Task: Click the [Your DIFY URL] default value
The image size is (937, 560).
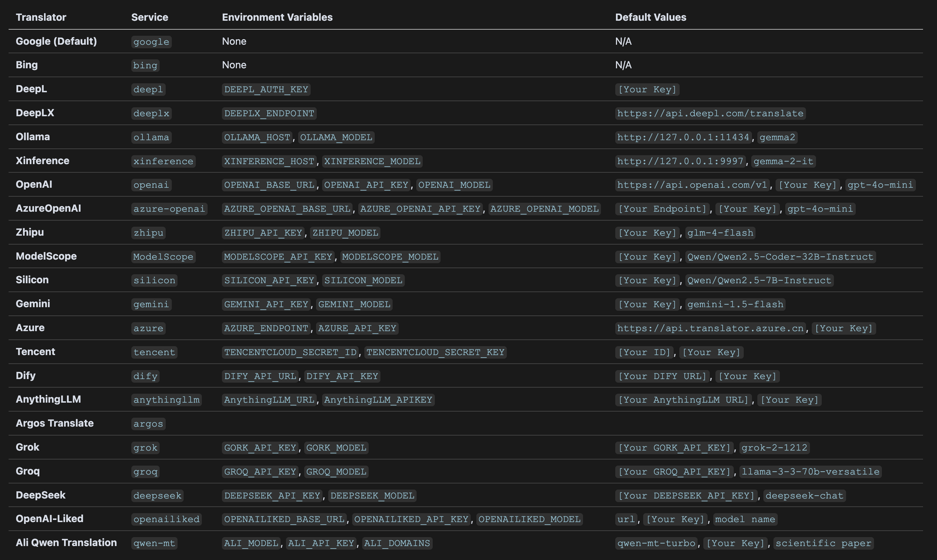Action: pyautogui.click(x=662, y=376)
